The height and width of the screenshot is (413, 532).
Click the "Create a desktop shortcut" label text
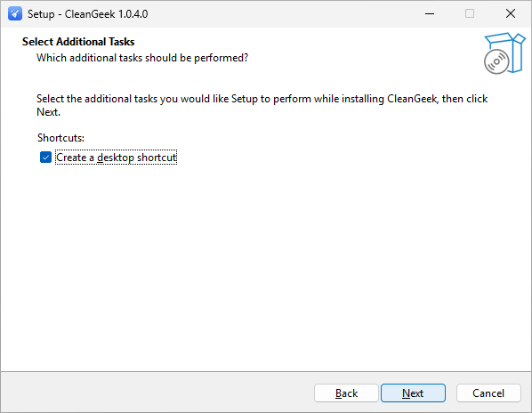pyautogui.click(x=116, y=158)
